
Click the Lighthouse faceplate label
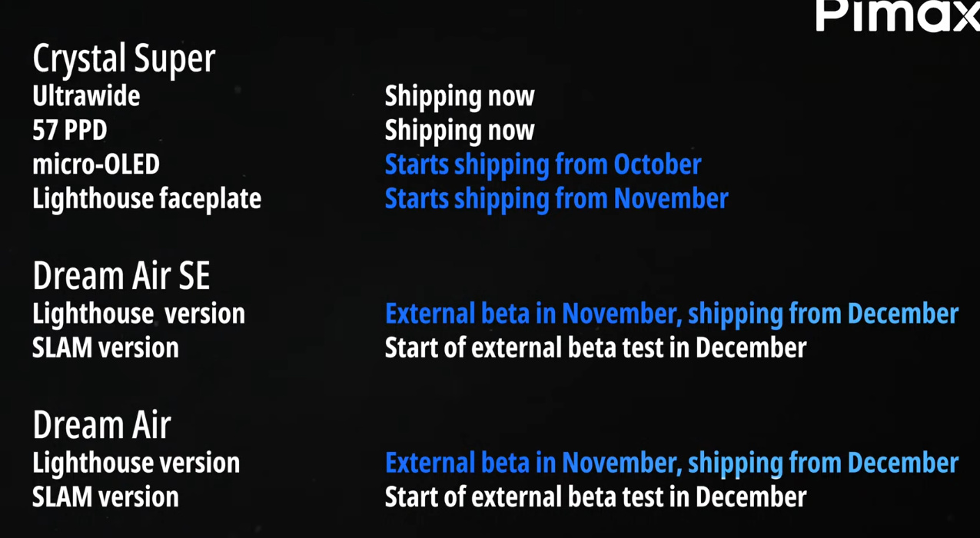pyautogui.click(x=147, y=198)
